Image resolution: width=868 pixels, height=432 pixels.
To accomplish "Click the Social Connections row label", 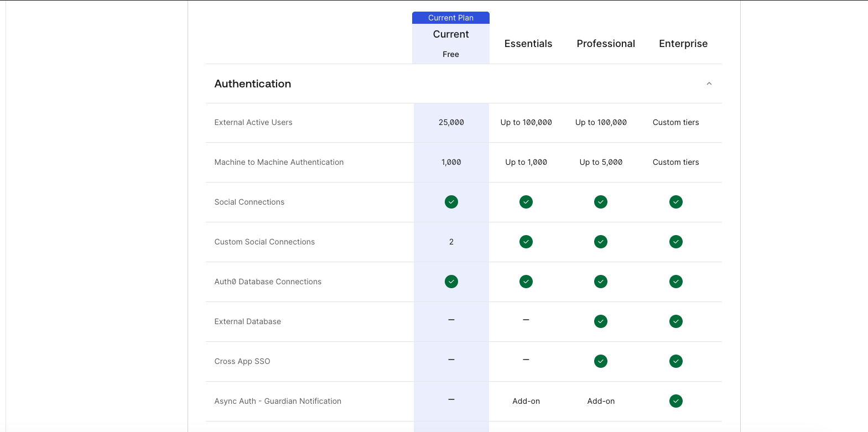I will tap(250, 202).
